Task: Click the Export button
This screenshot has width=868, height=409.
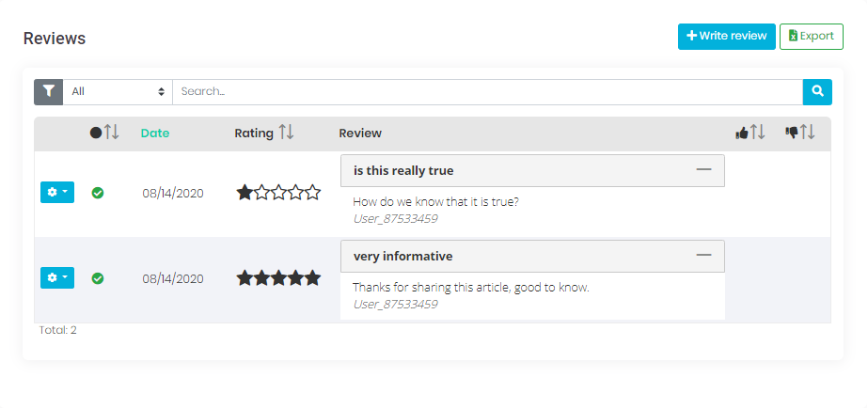Action: [811, 37]
